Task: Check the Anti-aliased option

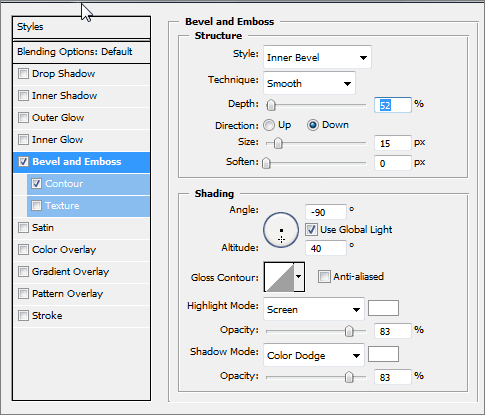Action: 324,277
